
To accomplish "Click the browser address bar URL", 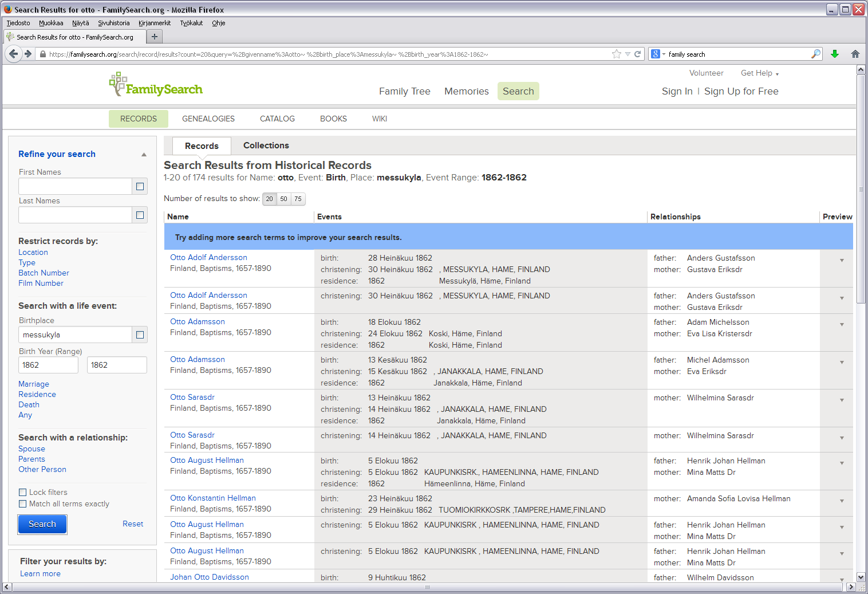I will coord(269,54).
